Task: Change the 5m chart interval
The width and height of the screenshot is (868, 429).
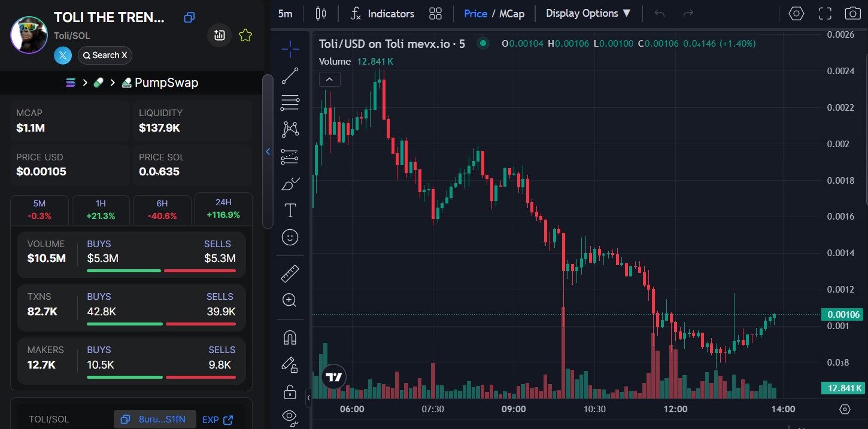Action: click(x=286, y=13)
